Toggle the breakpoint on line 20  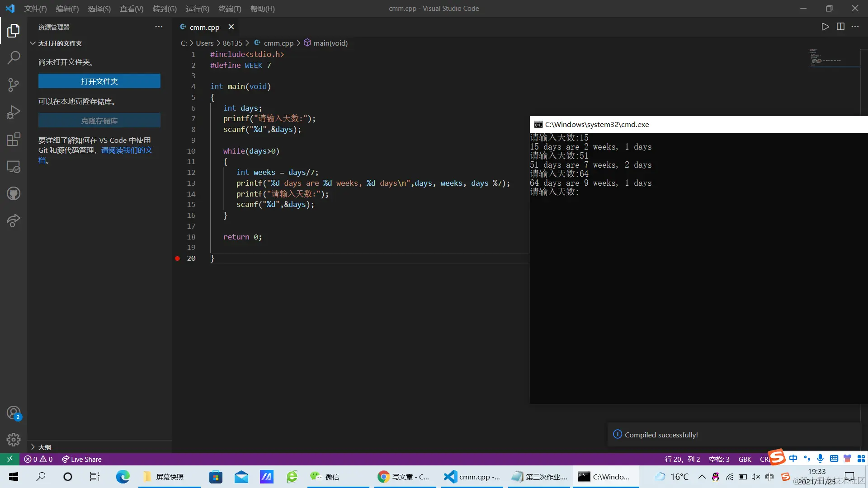point(177,258)
